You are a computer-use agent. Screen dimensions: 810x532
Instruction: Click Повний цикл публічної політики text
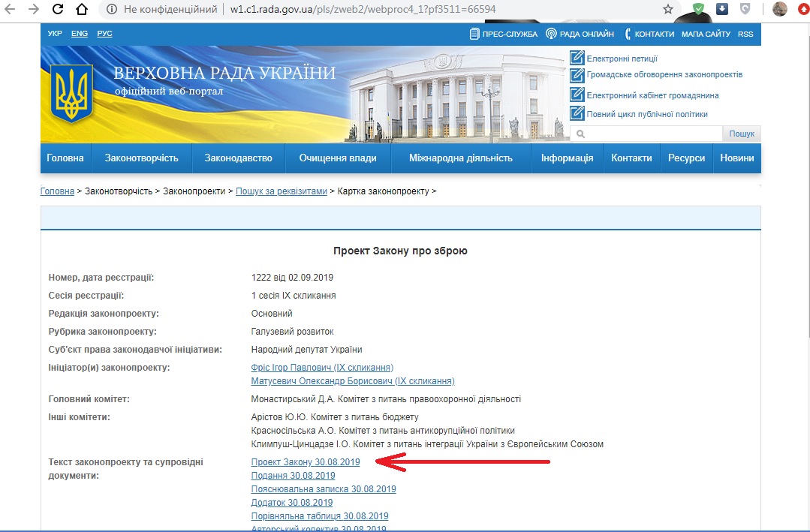coord(647,114)
